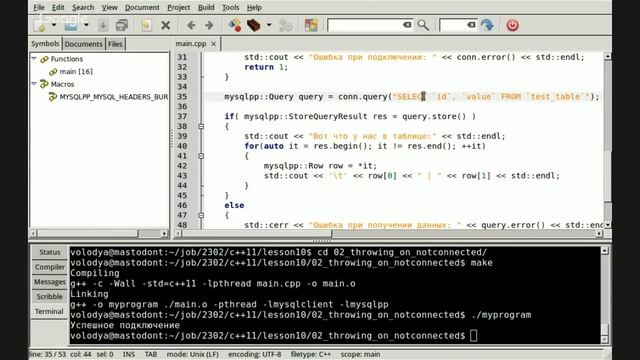Select main [16] in the symbols tree

[x=76, y=71]
